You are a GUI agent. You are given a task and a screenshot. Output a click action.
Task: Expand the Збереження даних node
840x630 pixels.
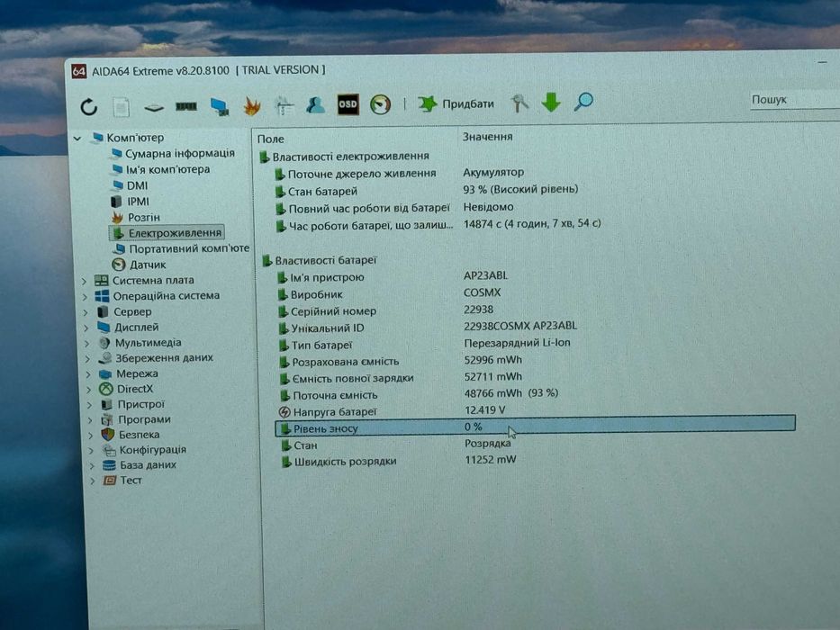[87, 359]
